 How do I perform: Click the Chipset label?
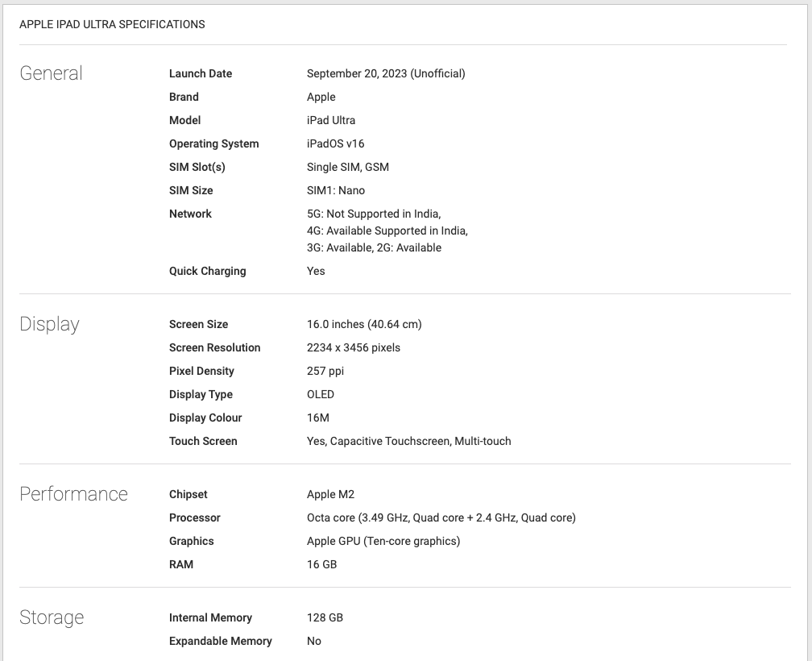pyautogui.click(x=188, y=494)
